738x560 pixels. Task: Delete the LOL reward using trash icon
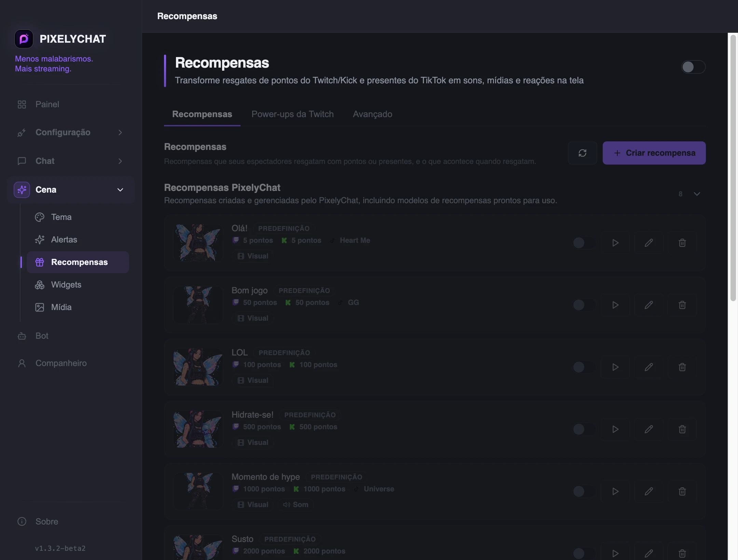tap(682, 367)
